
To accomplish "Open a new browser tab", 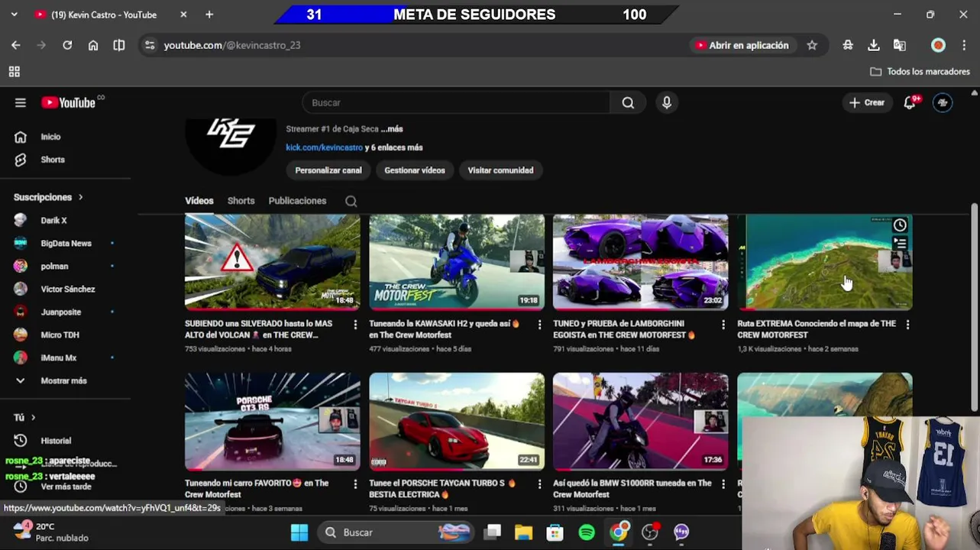I will (209, 15).
